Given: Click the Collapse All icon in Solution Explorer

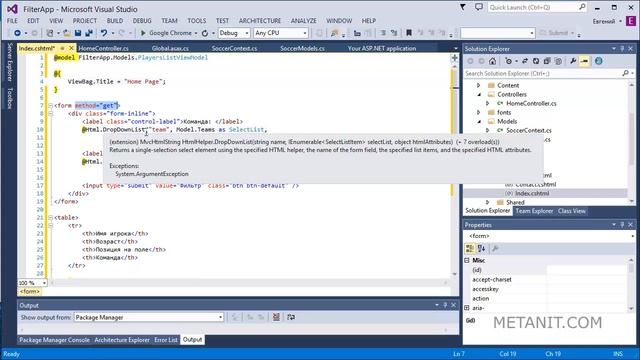Looking at the screenshot, I should click(547, 61).
